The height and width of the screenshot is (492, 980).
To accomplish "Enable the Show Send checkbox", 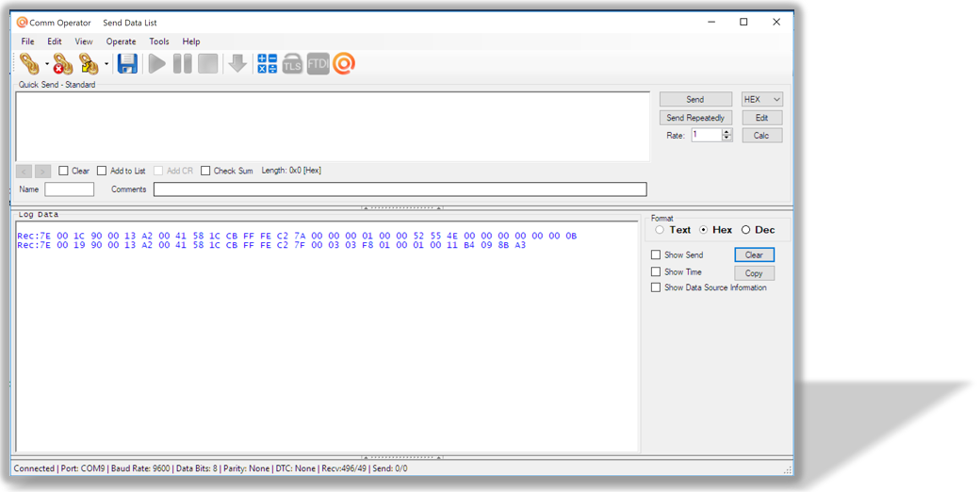I will point(656,254).
